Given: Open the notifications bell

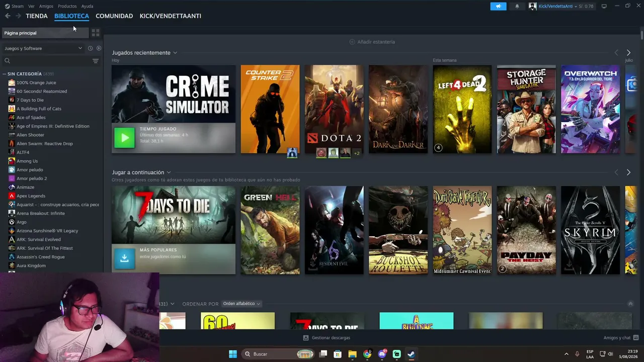Looking at the screenshot, I should pyautogui.click(x=517, y=6).
